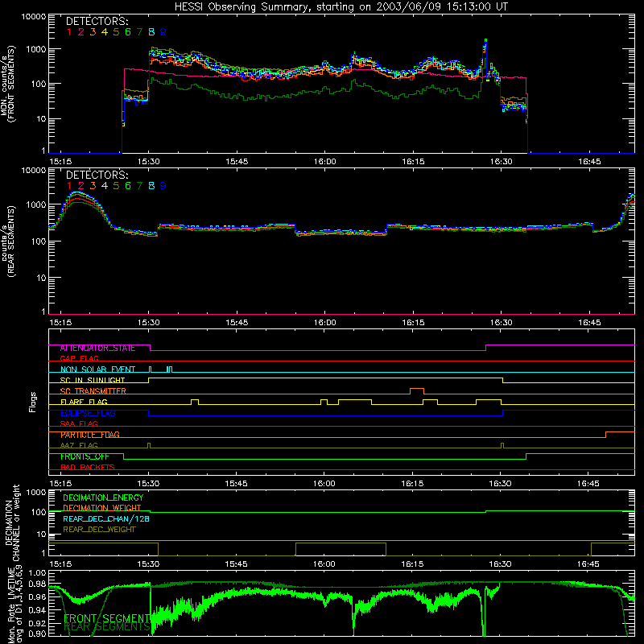Select olive detector 5 in rear segments legend
The width and height of the screenshot is (644, 644).
(x=116, y=186)
